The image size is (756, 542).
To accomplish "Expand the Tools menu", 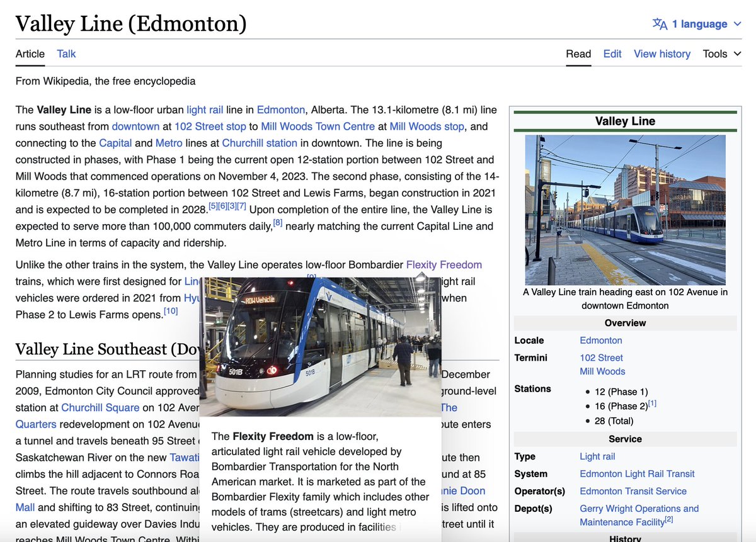I will click(722, 54).
